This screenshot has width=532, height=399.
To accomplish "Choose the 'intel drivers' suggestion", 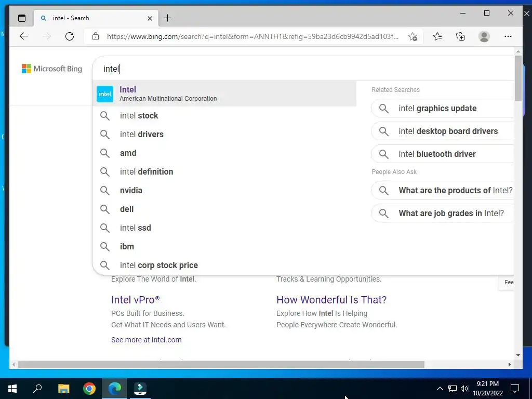I will coord(224,135).
